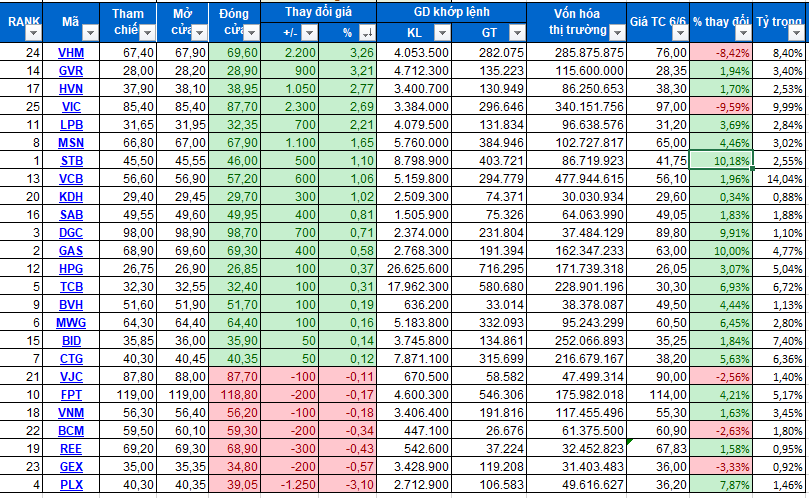Open the GAS ticker link

71,251
